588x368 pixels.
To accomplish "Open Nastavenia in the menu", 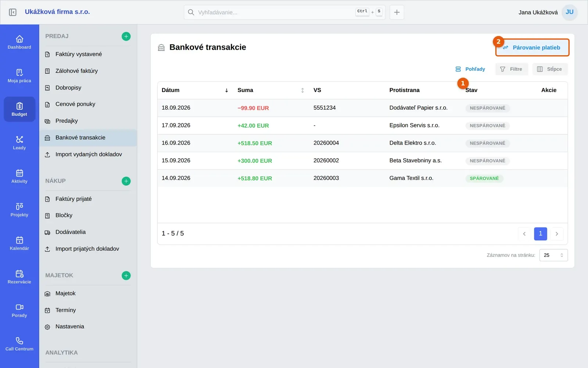I will (88, 327).
